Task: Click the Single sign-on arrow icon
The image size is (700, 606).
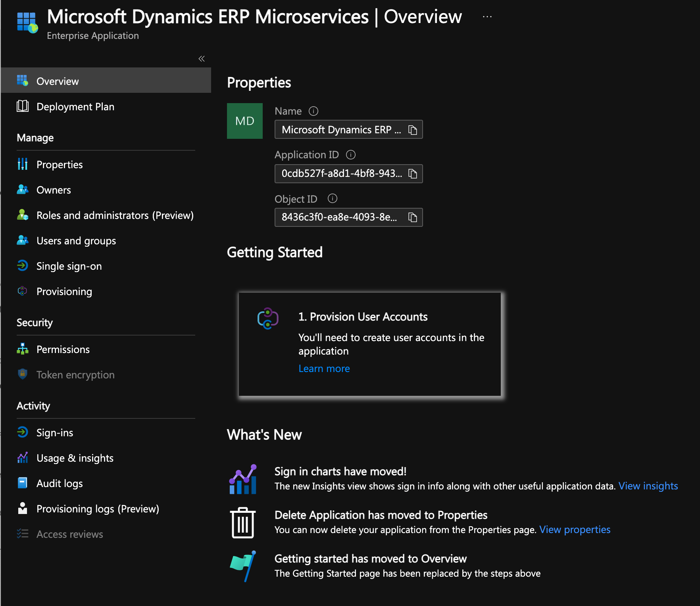Action: point(23,265)
